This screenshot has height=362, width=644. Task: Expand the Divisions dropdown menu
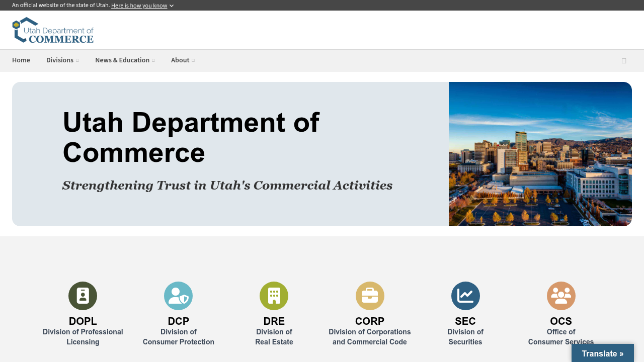pyautogui.click(x=62, y=60)
